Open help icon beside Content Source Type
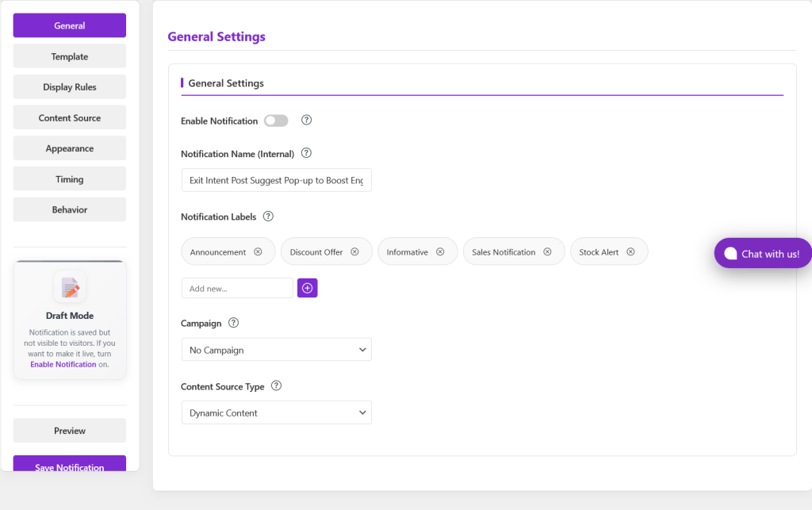This screenshot has height=510, width=812. click(277, 385)
